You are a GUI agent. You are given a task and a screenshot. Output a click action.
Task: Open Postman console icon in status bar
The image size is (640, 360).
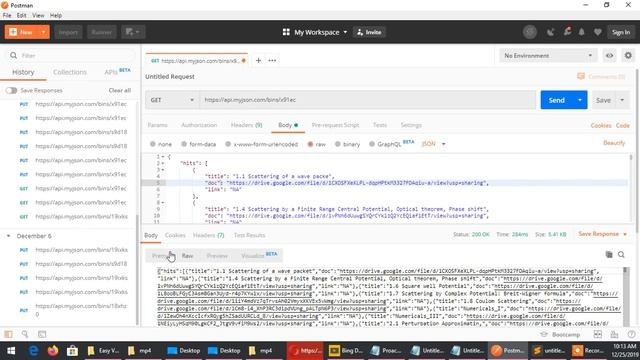(42, 334)
